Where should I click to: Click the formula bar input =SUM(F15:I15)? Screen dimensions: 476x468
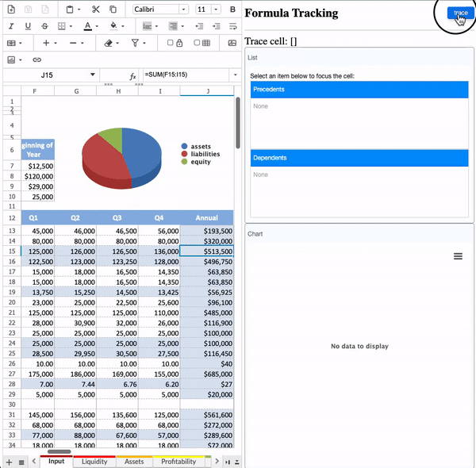click(186, 75)
